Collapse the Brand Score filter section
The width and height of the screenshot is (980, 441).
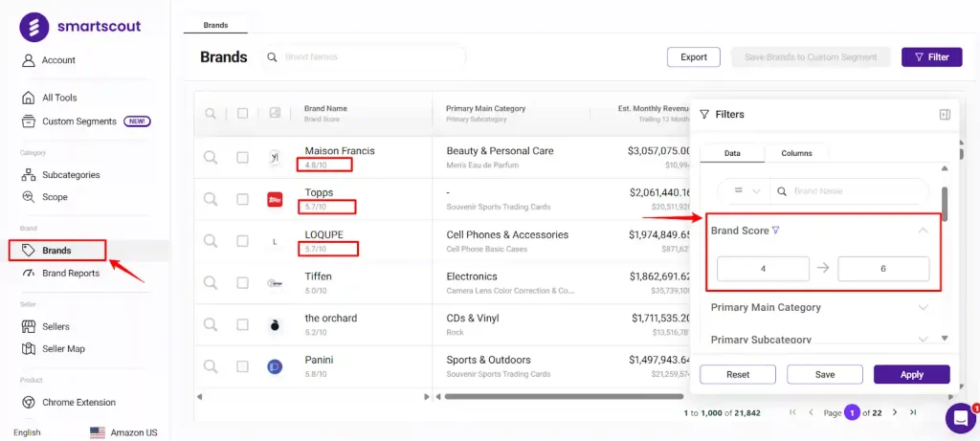click(924, 231)
